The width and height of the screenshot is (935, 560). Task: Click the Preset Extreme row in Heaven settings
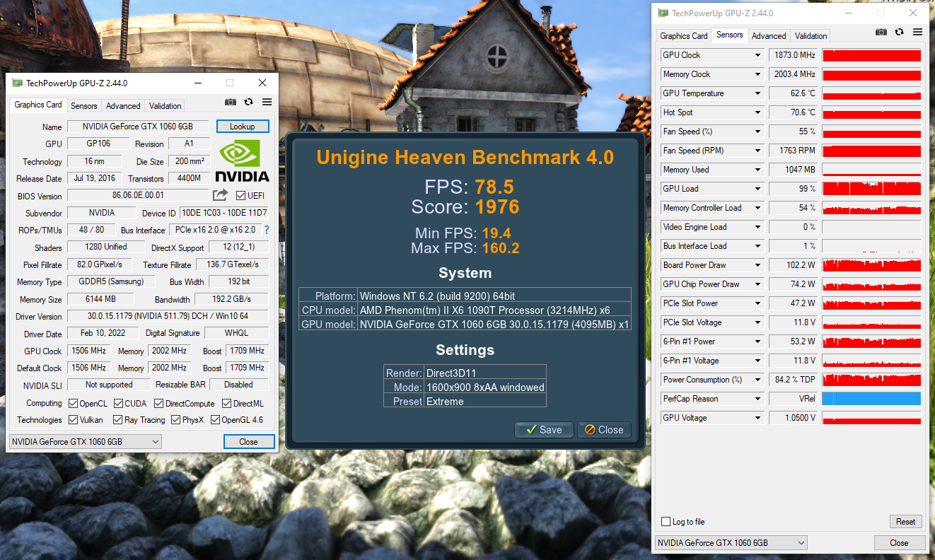click(x=465, y=401)
